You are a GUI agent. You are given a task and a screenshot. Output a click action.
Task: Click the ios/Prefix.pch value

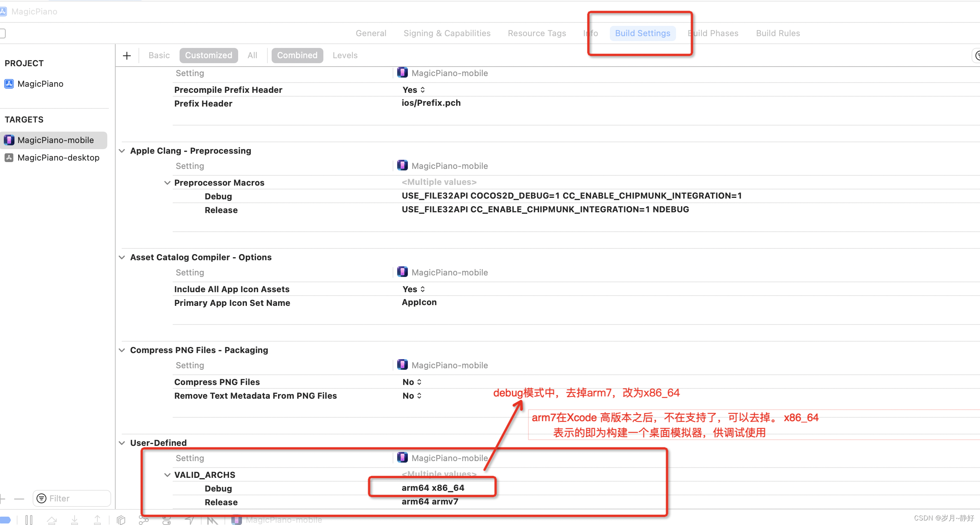pos(431,103)
